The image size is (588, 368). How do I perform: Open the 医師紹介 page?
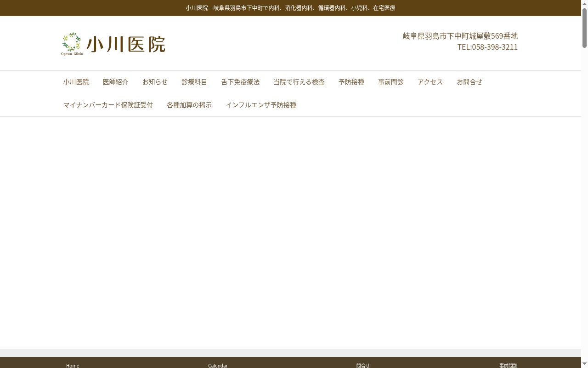point(116,82)
